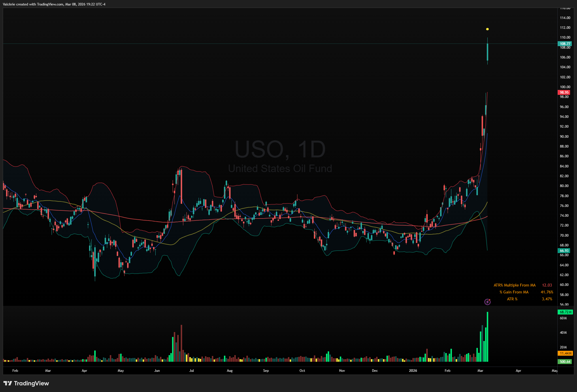Click the green 108.77 current price label

(x=565, y=44)
